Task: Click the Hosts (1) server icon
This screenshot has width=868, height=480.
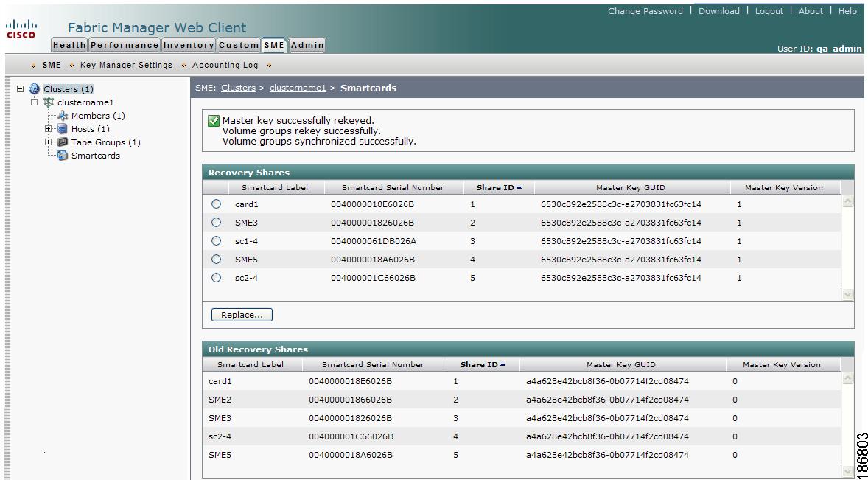Action: (x=63, y=129)
